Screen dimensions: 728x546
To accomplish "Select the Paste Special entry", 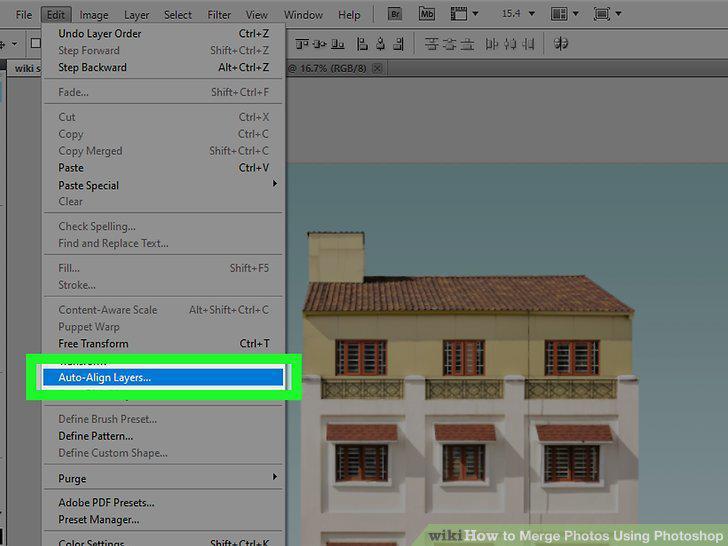I will click(164, 185).
